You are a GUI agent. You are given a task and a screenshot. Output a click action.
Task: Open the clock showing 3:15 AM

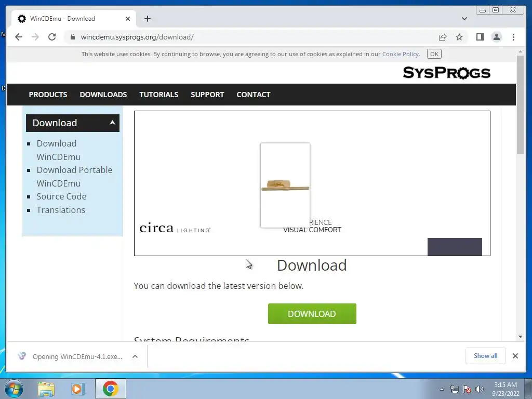point(505,389)
